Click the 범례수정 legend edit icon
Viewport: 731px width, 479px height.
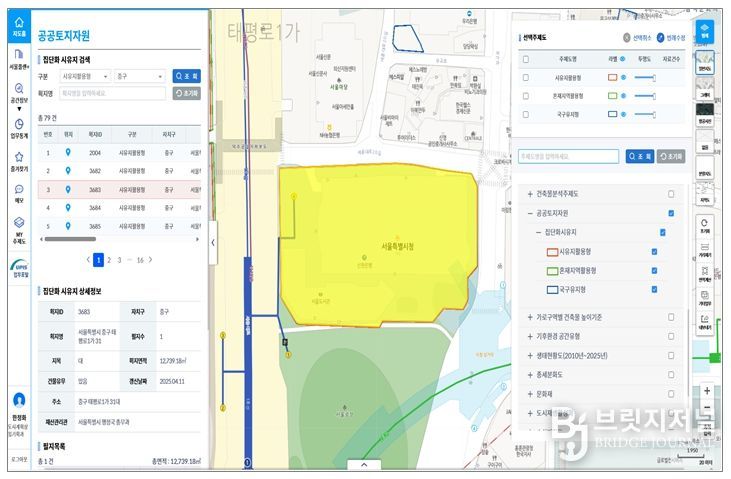click(661, 38)
